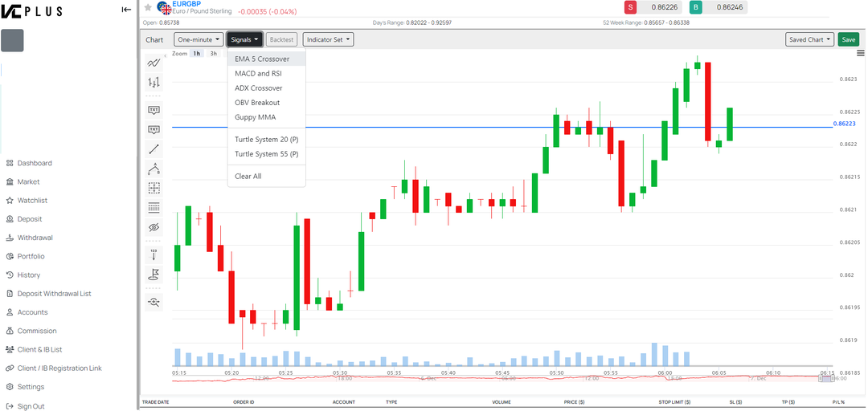Screen dimensions: 868x411
Task: Select the trend line drawing tool
Action: [x=154, y=149]
